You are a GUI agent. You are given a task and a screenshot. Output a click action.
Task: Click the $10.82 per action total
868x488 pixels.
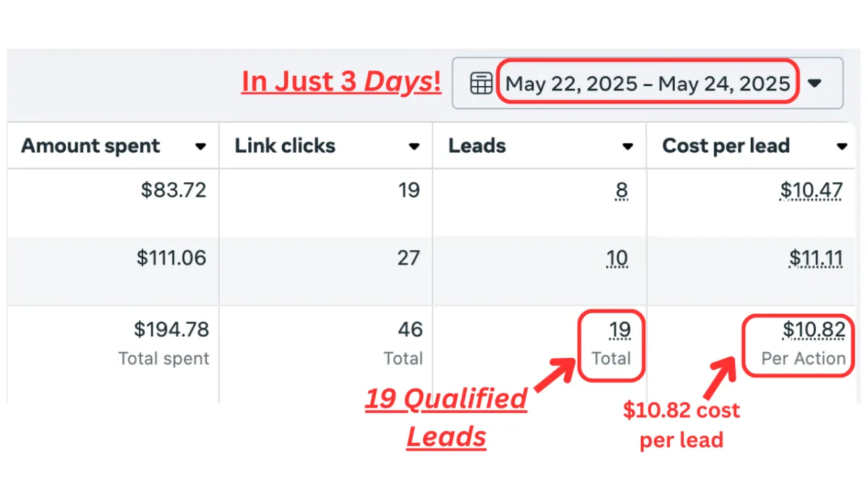[x=814, y=330]
